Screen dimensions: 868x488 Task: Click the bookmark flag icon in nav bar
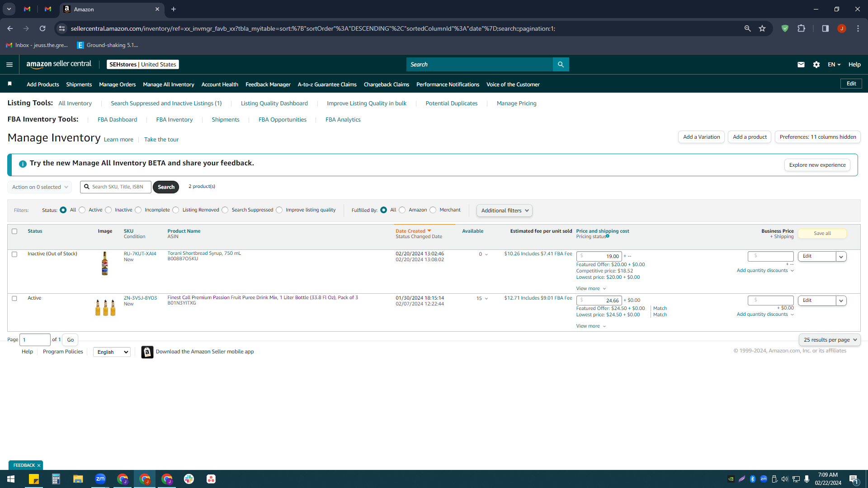10,84
